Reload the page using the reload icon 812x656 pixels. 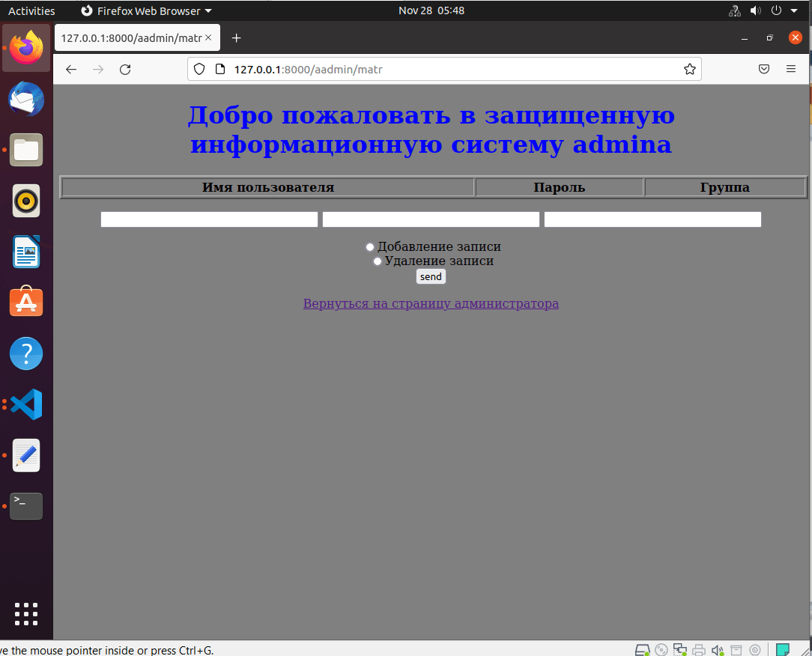[125, 69]
